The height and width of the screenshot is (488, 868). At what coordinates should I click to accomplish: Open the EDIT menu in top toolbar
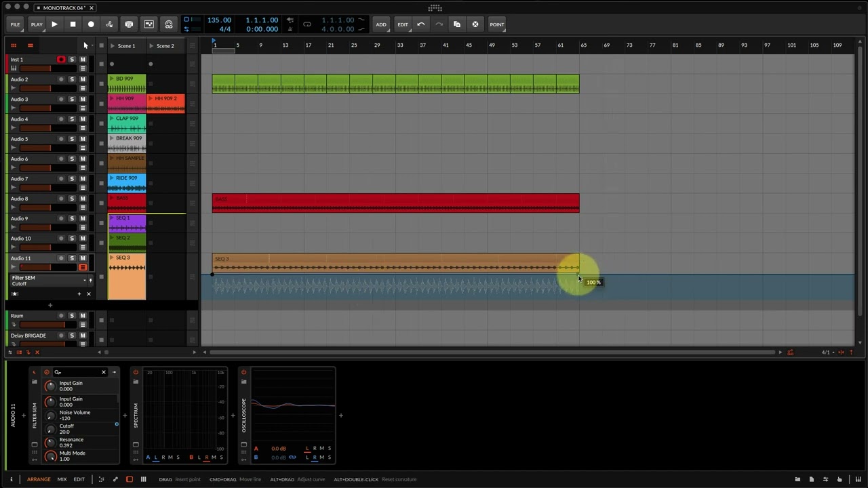click(x=403, y=24)
